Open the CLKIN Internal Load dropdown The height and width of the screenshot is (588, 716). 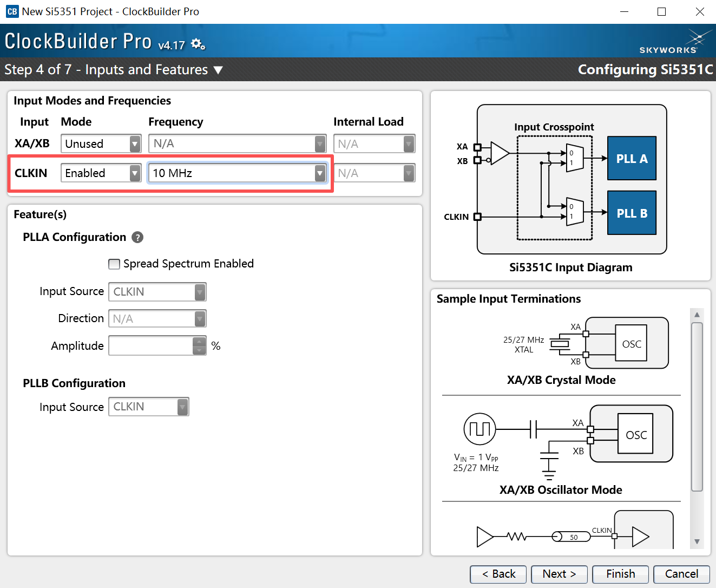tap(375, 173)
